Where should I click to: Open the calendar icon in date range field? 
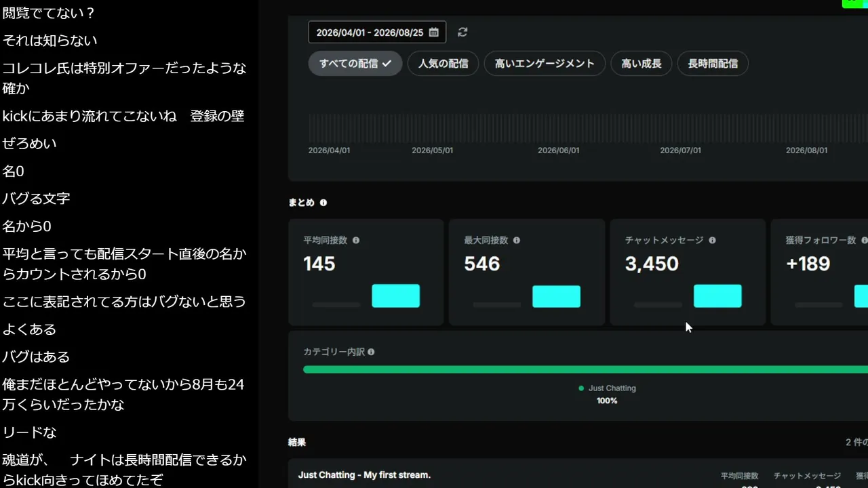(x=434, y=33)
